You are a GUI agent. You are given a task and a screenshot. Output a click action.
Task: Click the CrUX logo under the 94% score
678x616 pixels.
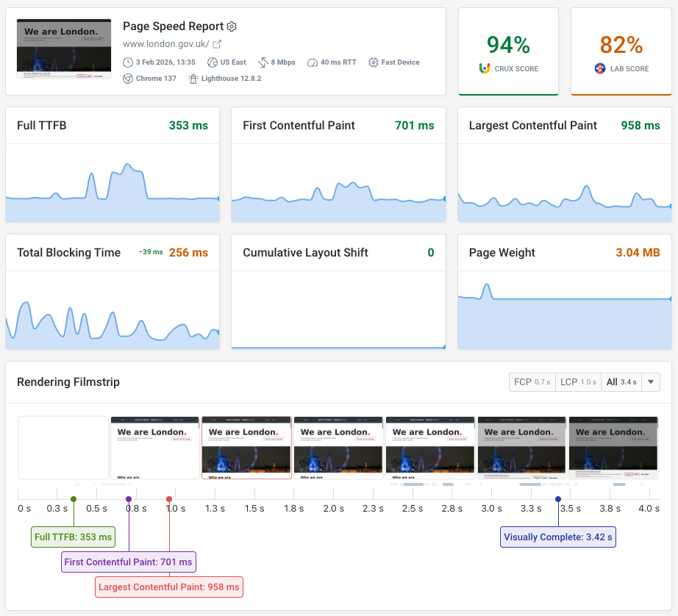click(485, 68)
